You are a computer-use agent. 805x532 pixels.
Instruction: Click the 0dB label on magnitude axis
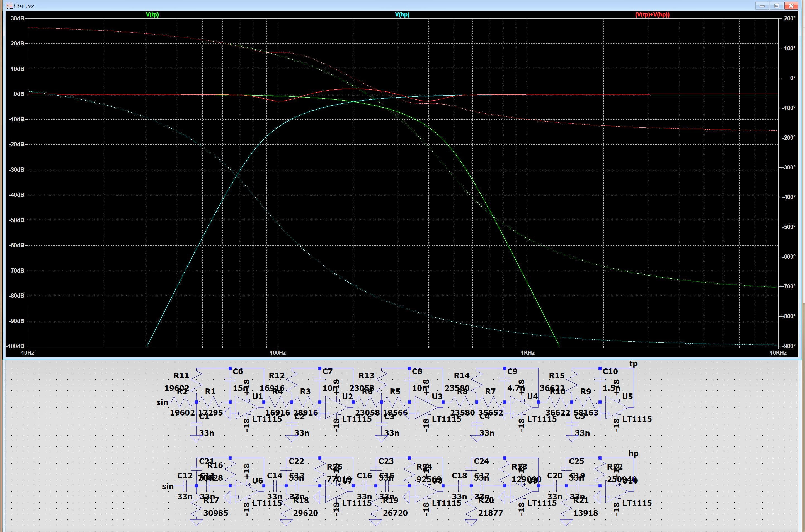point(19,94)
